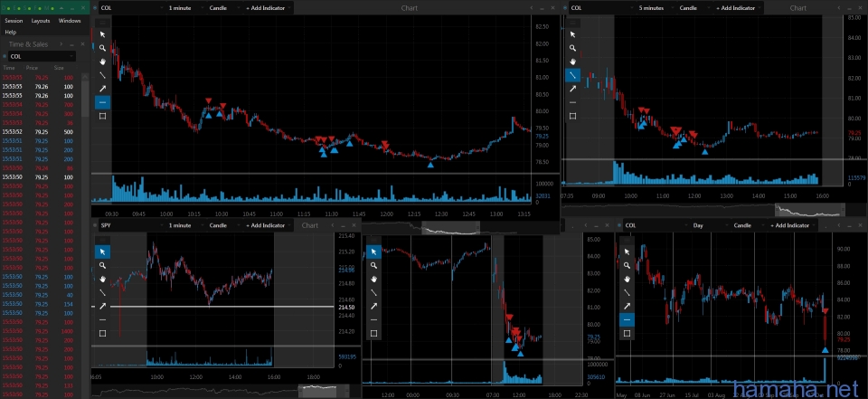
Task: Open the 5 minutes interval dropdown
Action: [x=655, y=8]
